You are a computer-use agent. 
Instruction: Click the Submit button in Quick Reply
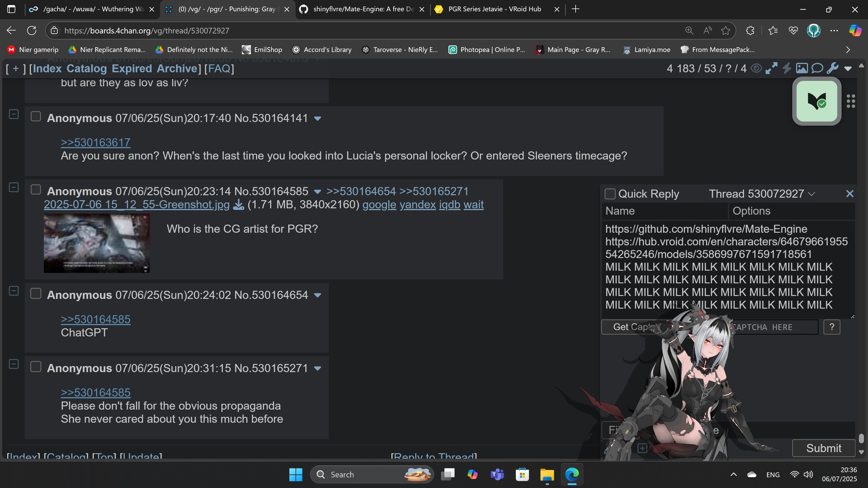click(823, 448)
